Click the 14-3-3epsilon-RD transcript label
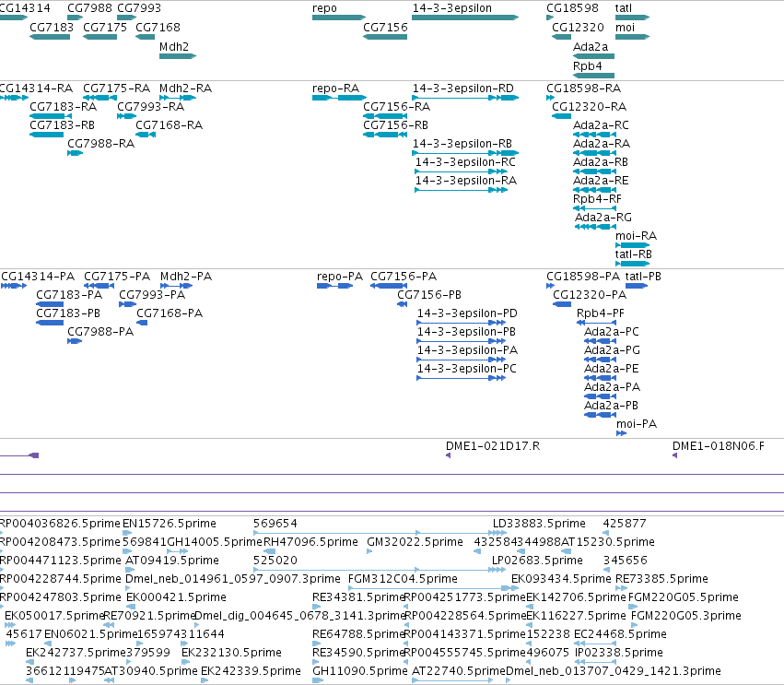The width and height of the screenshot is (784, 685). pos(463,89)
